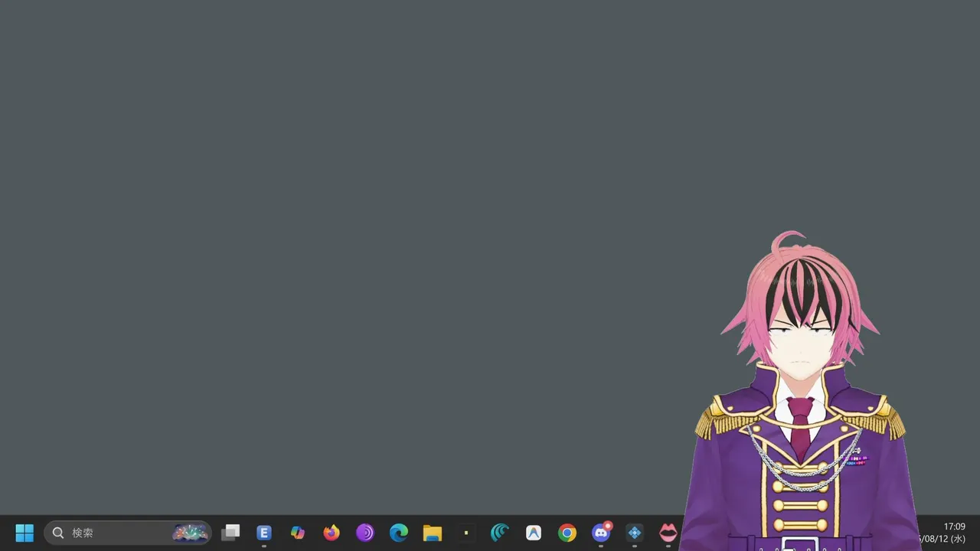The width and height of the screenshot is (980, 551).
Task: Open the teal swirl app icon
Action: 500,533
